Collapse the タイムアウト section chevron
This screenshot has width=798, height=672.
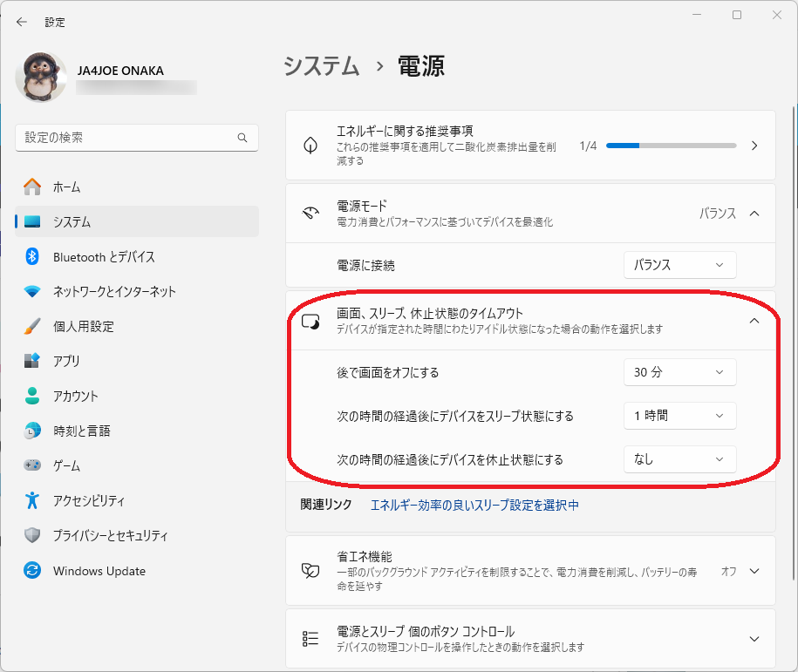click(x=754, y=321)
